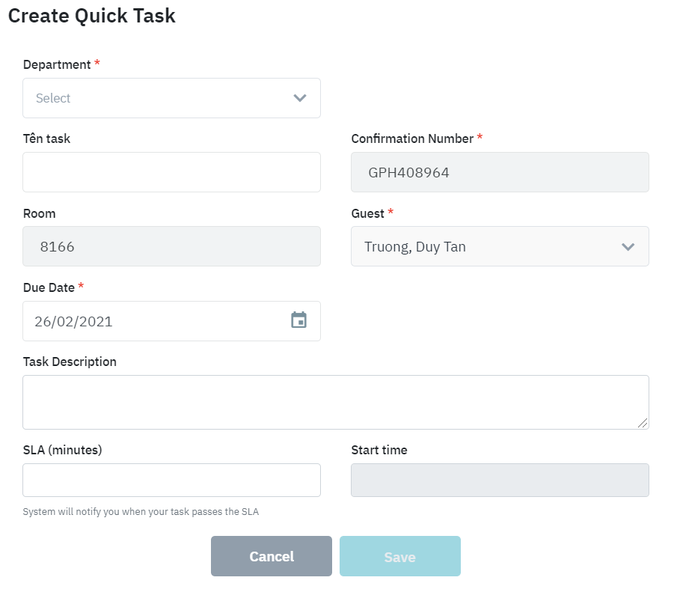Viewport: 674px width, 616px height.
Task: Open the Department Select dropdown
Action: click(171, 98)
